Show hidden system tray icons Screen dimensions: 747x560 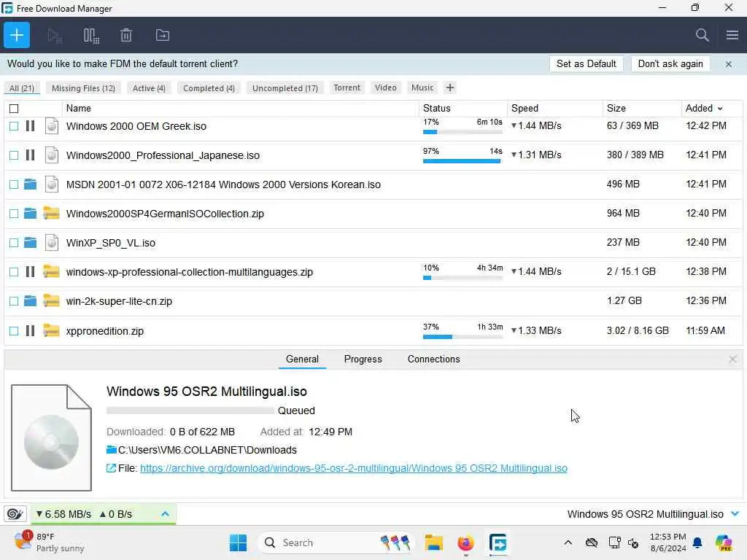coord(568,542)
